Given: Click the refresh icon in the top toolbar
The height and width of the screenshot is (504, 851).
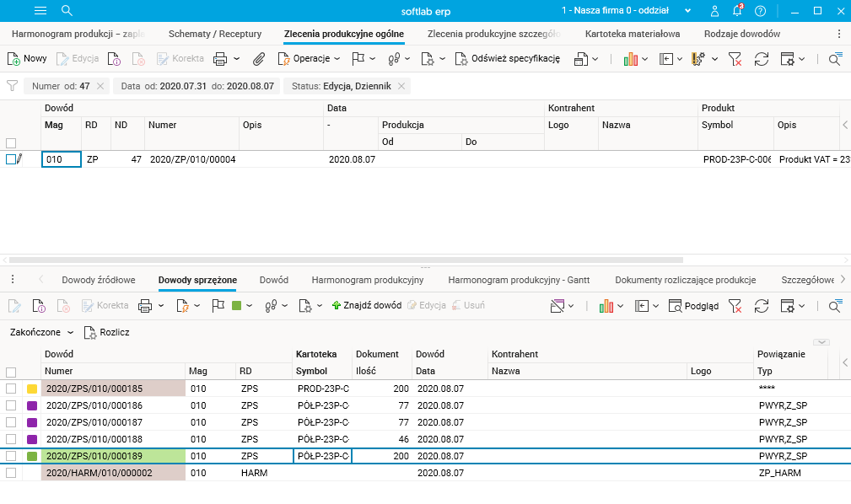Looking at the screenshot, I should [x=761, y=59].
